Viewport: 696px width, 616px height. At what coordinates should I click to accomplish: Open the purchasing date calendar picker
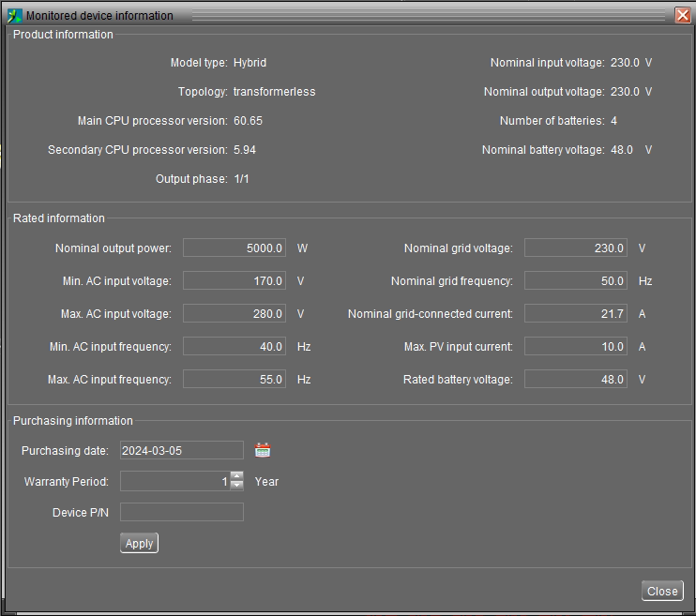(263, 450)
